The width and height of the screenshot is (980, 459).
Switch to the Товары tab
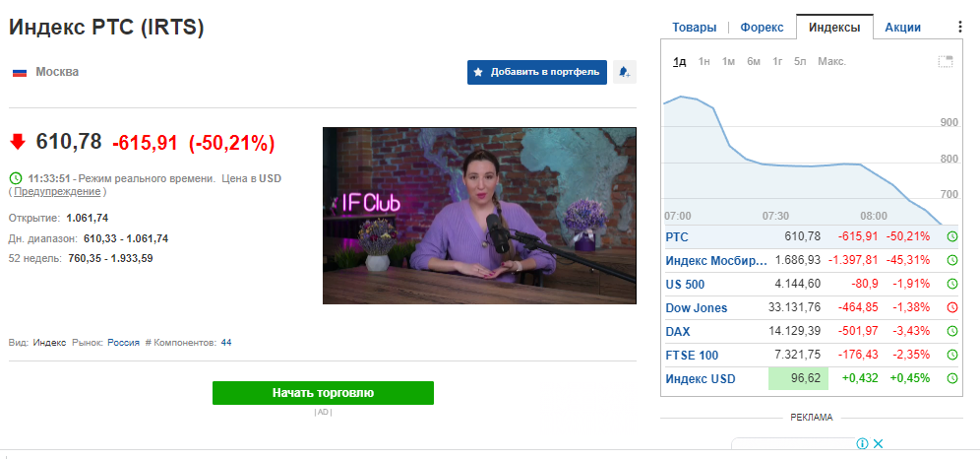[x=695, y=28]
